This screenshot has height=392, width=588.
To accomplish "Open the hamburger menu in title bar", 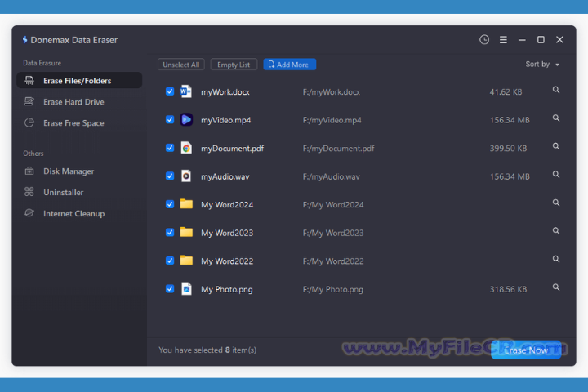I will 503,40.
